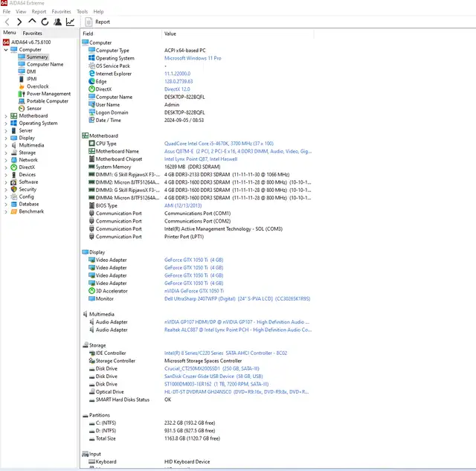
Task: Click the AIDA64 v6.75.6100 root icon
Action: (6, 42)
